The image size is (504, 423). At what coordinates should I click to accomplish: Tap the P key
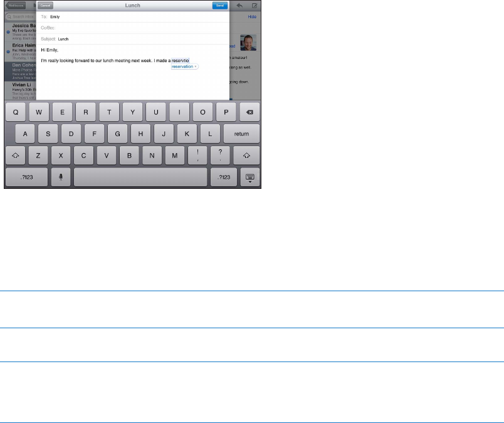tap(226, 112)
